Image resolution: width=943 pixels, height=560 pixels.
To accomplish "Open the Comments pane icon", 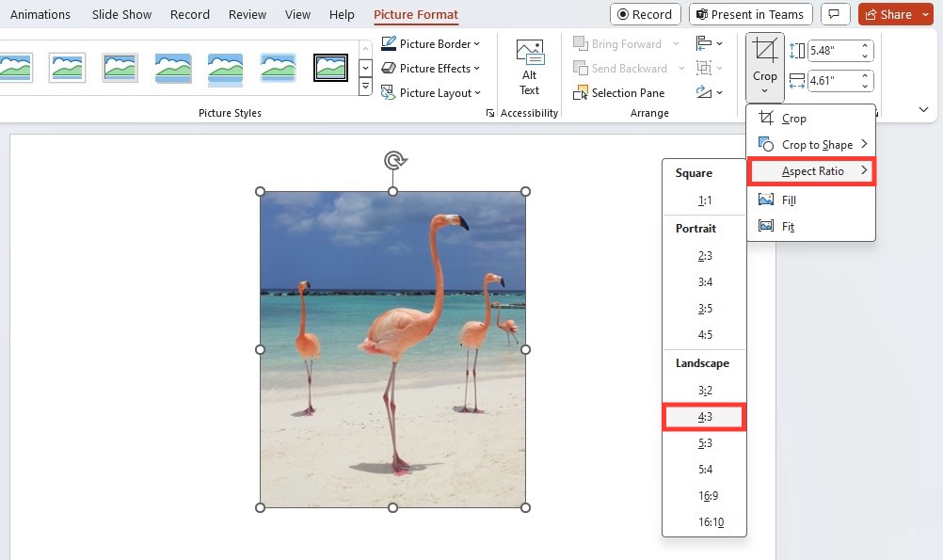I will coord(834,14).
